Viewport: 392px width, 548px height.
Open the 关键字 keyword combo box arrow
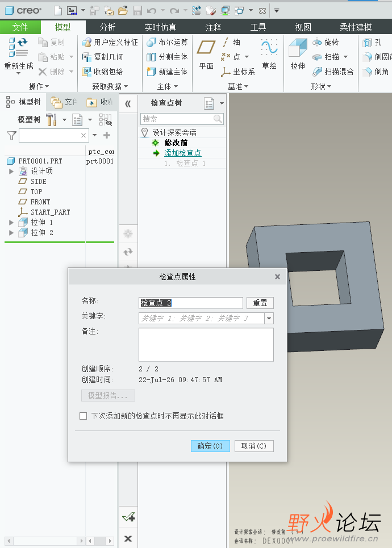coord(269,319)
